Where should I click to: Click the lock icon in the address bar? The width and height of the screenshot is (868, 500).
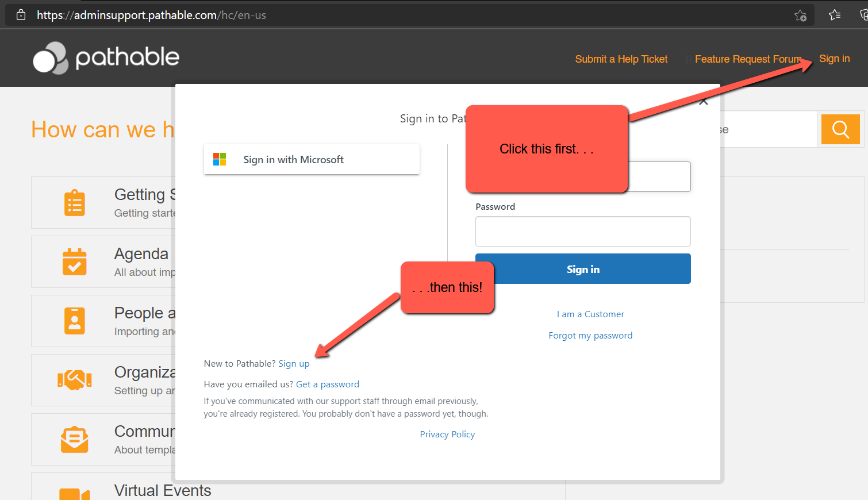[21, 15]
